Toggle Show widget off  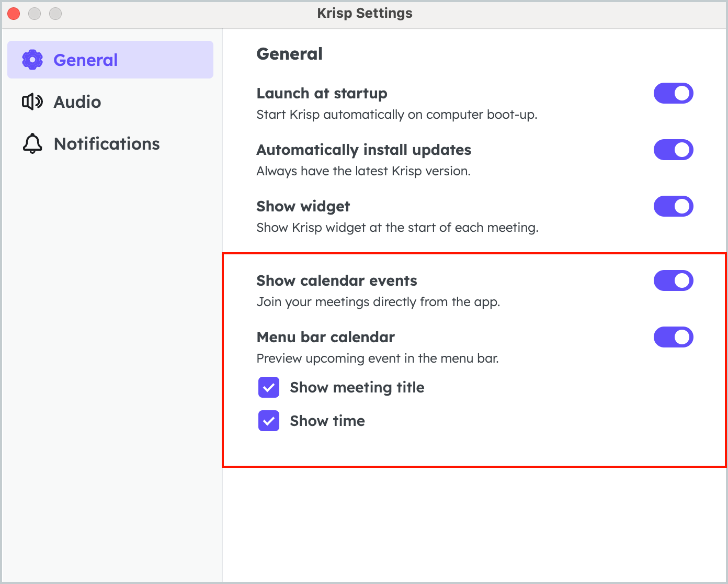674,206
